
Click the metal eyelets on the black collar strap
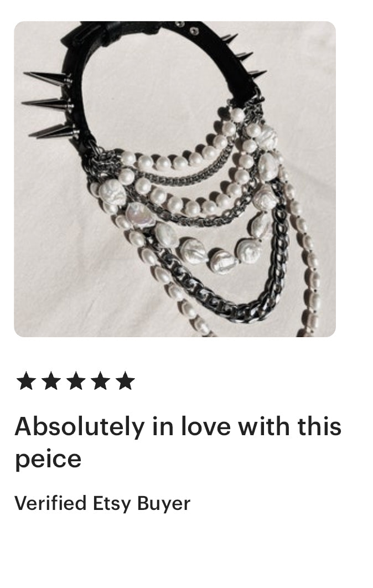tap(186, 28)
